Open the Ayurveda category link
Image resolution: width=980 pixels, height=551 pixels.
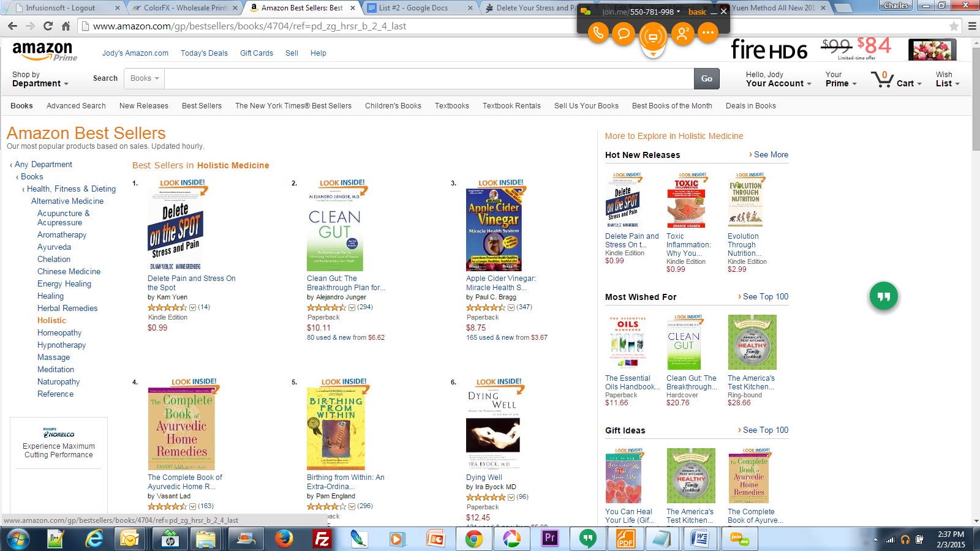54,247
